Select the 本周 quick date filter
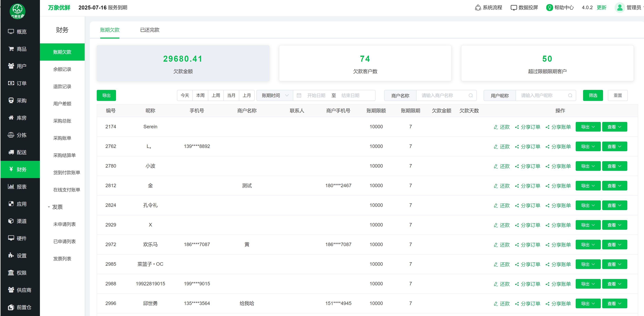 click(200, 95)
